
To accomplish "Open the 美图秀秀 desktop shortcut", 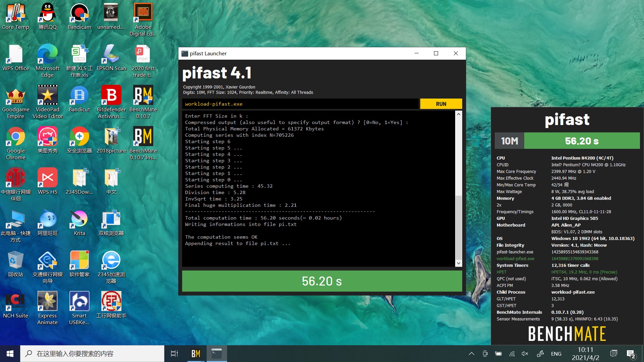I will pyautogui.click(x=48, y=140).
